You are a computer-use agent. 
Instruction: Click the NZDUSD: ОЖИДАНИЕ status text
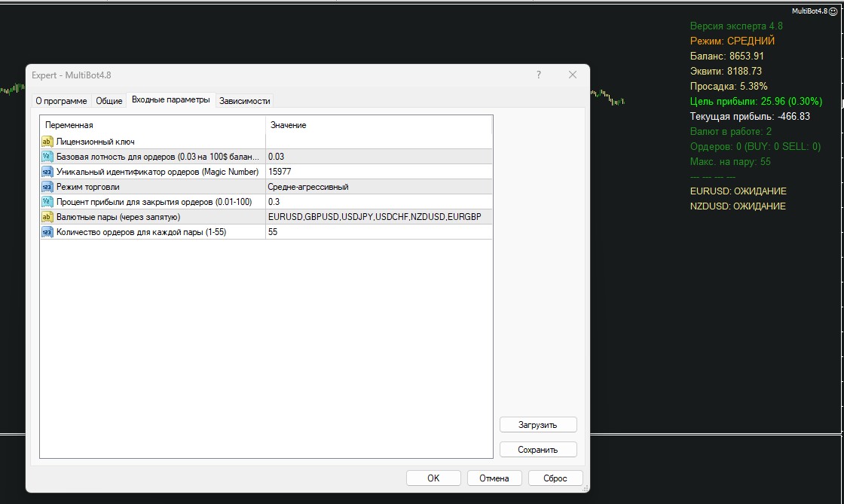[738, 206]
